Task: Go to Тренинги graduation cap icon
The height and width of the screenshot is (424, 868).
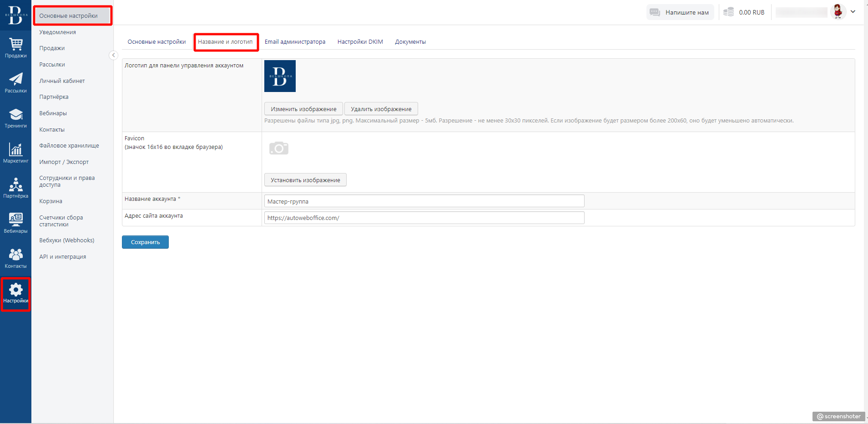Action: [15, 114]
